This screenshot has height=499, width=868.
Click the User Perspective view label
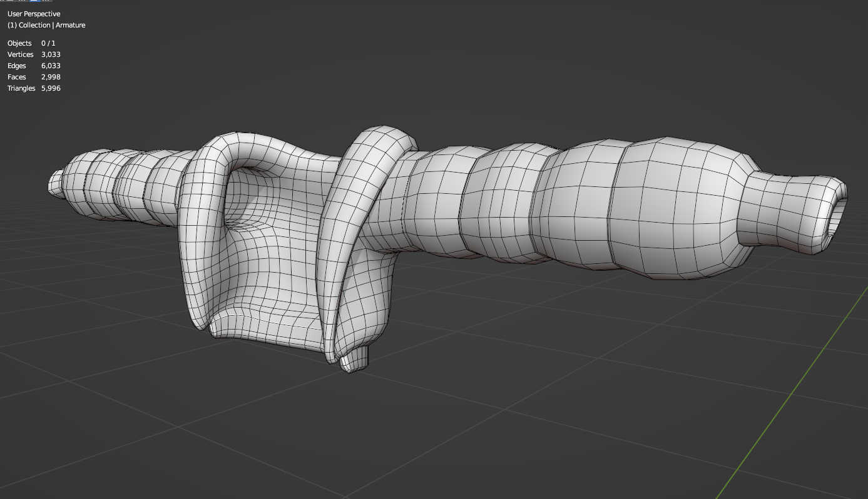click(34, 14)
